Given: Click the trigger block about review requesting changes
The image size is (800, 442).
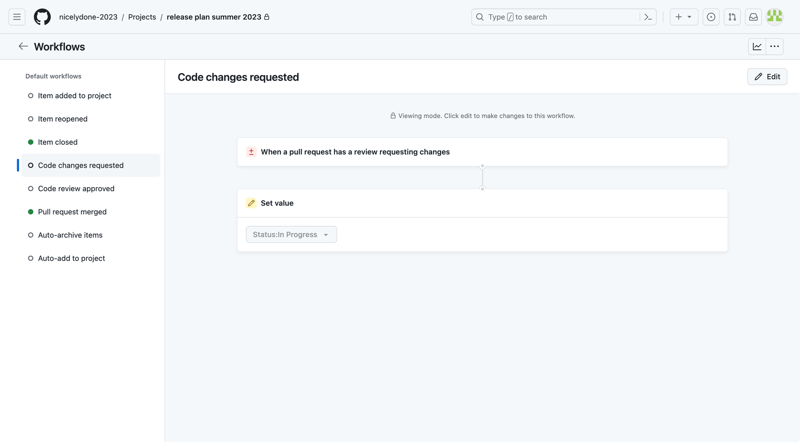Looking at the screenshot, I should coord(482,152).
